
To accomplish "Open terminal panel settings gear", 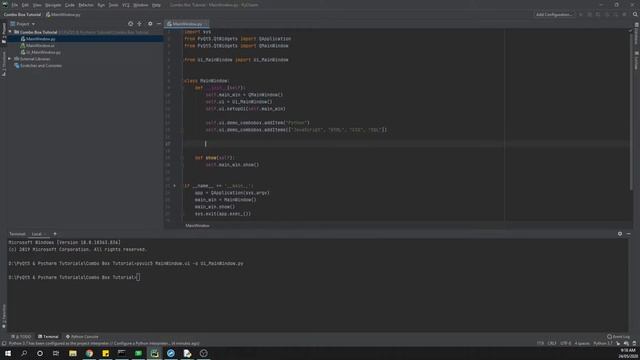I will pos(620,234).
